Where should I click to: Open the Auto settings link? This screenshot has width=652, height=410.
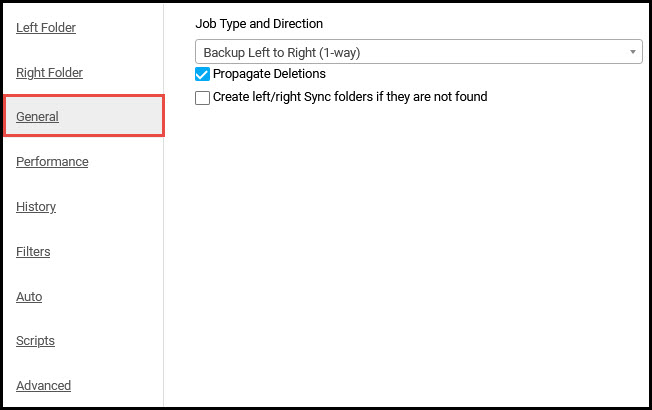click(x=29, y=296)
